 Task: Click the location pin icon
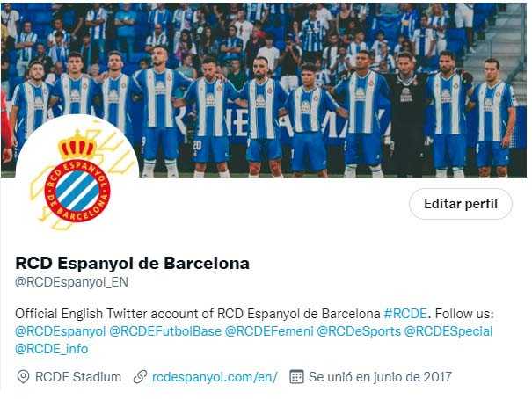pos(23,377)
